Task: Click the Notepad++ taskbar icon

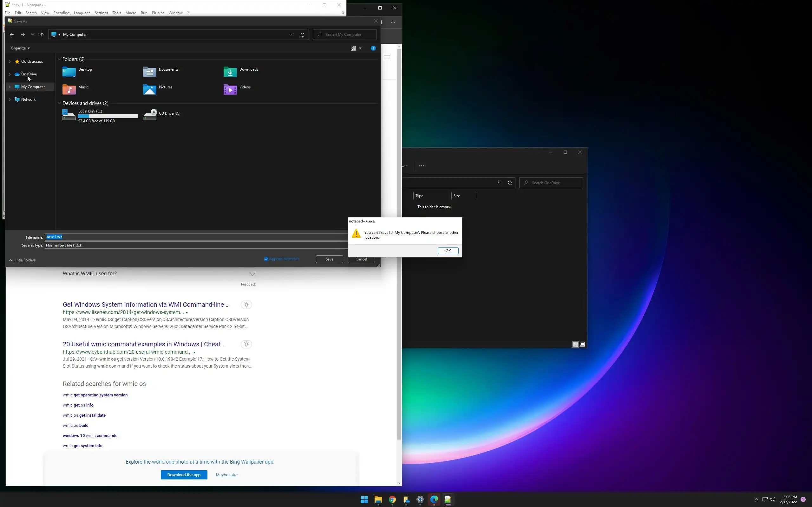Action: [448, 500]
